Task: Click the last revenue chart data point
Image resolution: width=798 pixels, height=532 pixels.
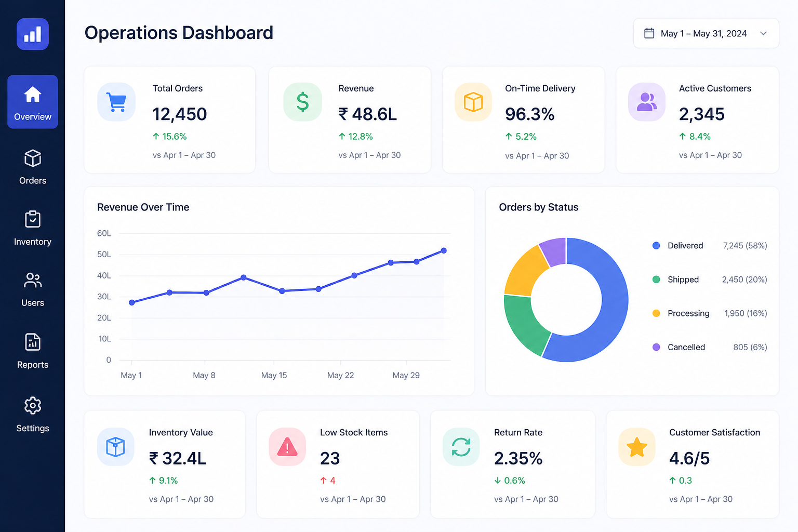Action: point(444,250)
